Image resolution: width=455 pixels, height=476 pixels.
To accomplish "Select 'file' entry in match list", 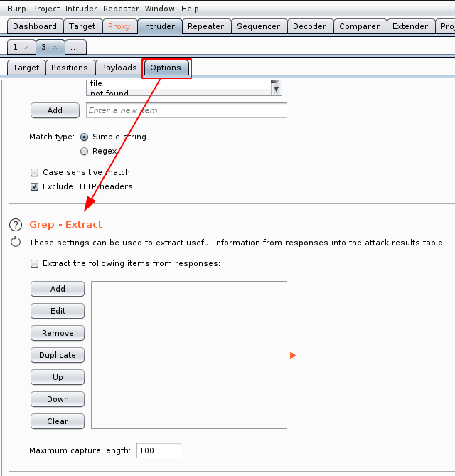I will [179, 84].
